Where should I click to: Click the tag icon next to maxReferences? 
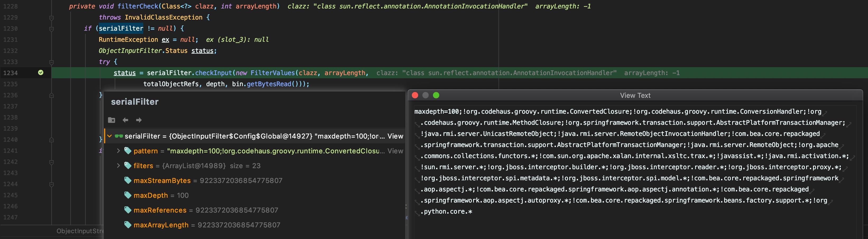[128, 210]
